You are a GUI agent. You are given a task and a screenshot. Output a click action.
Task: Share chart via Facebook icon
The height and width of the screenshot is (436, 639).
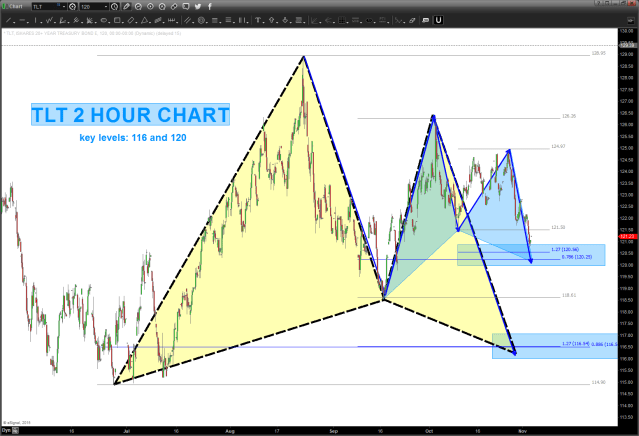(210, 7)
